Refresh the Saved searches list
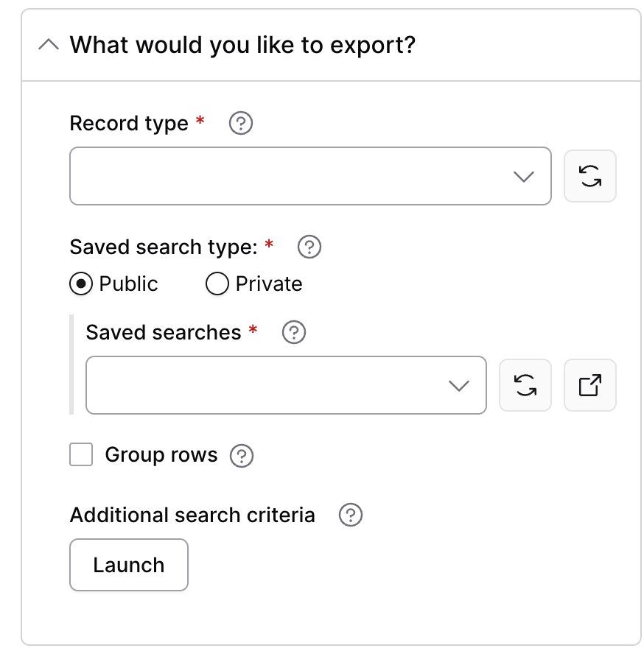The width and height of the screenshot is (644, 651). 525,385
